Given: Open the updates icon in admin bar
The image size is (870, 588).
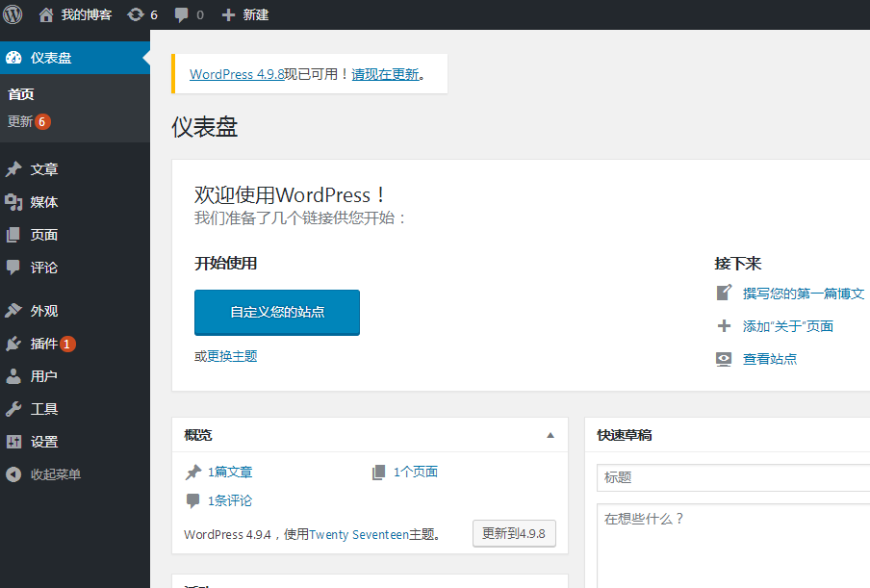Looking at the screenshot, I should (x=136, y=14).
